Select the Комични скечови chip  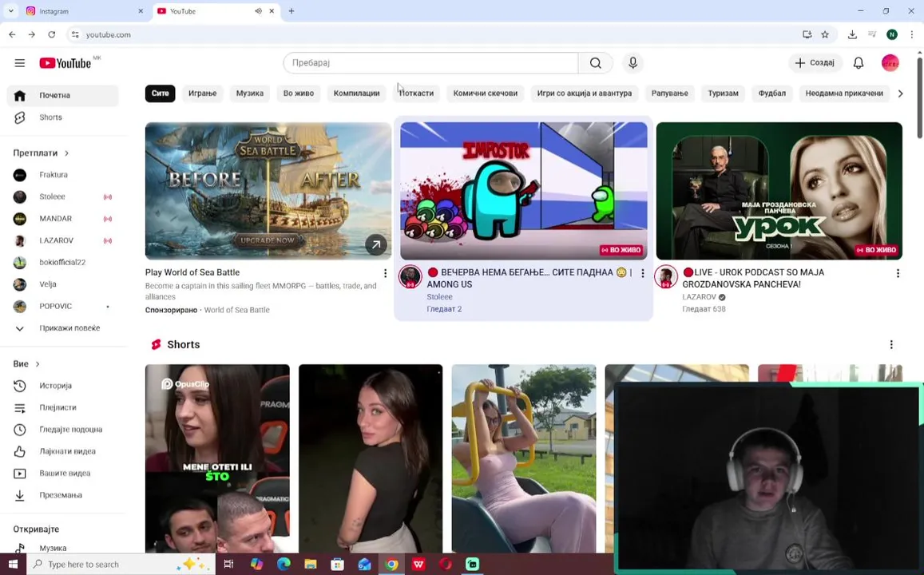(x=486, y=93)
